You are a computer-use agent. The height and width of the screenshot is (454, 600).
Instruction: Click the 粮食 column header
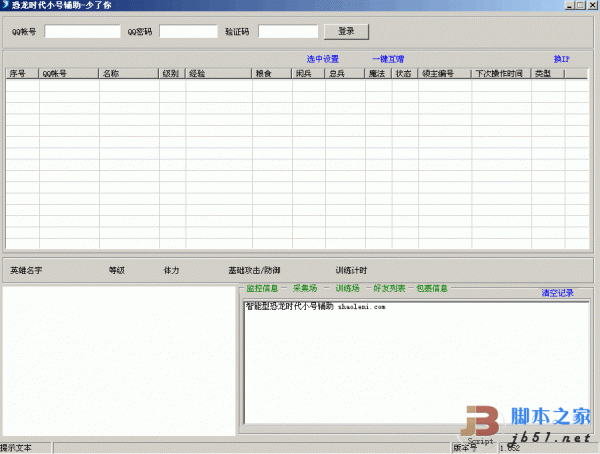(272, 73)
